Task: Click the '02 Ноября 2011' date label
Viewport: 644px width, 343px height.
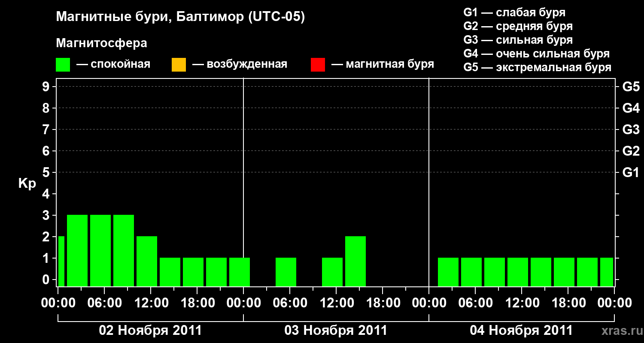Action: pyautogui.click(x=150, y=331)
